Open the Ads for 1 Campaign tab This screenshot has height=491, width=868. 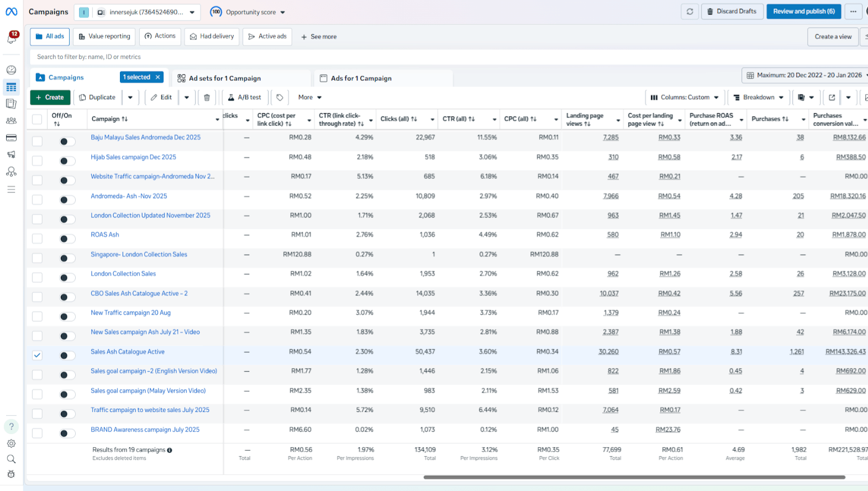point(383,78)
